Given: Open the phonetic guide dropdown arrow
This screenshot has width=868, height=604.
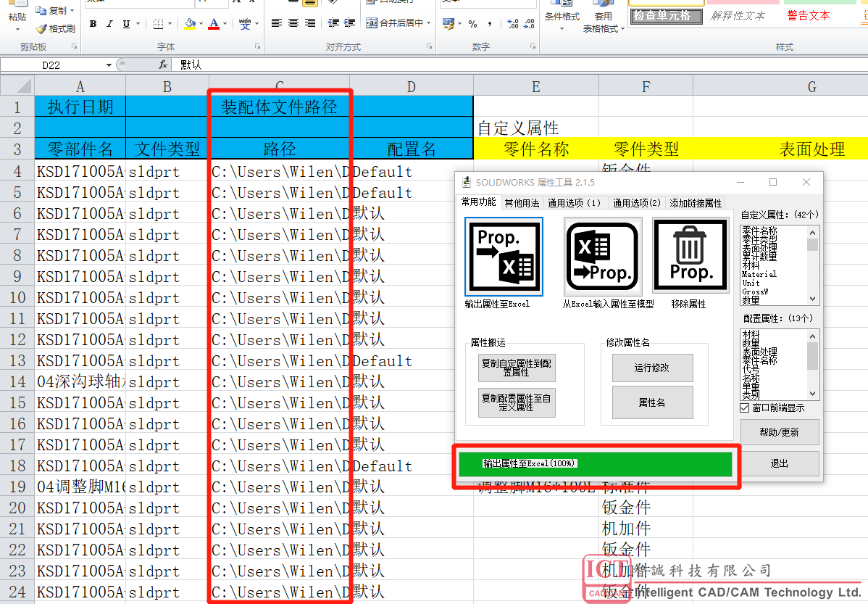Looking at the screenshot, I should point(256,24).
